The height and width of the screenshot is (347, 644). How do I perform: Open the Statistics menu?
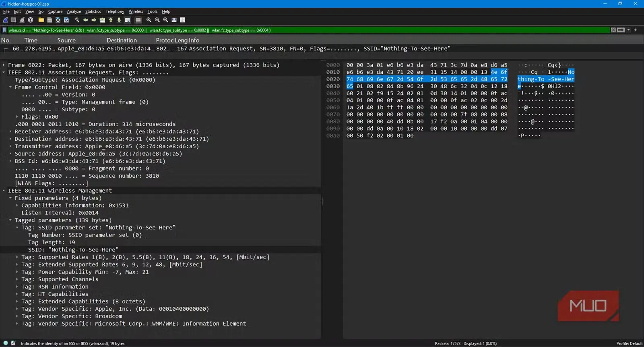(x=93, y=11)
